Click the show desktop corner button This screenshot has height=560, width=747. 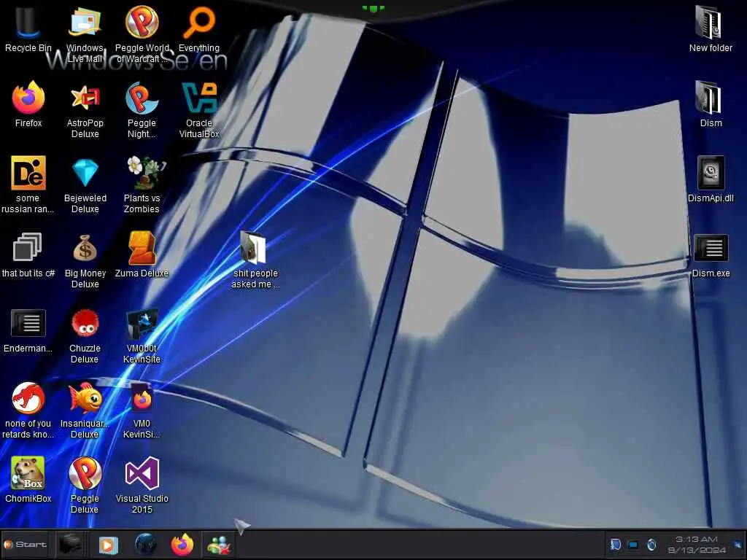738,544
